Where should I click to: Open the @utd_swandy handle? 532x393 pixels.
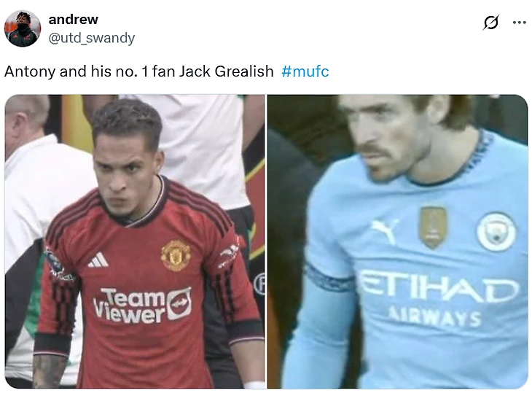point(92,38)
